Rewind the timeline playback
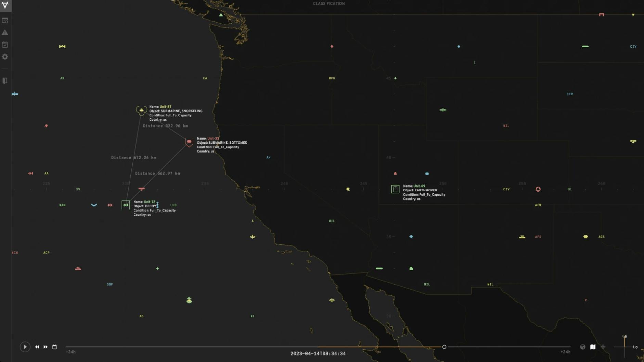The image size is (644, 362). (x=37, y=347)
